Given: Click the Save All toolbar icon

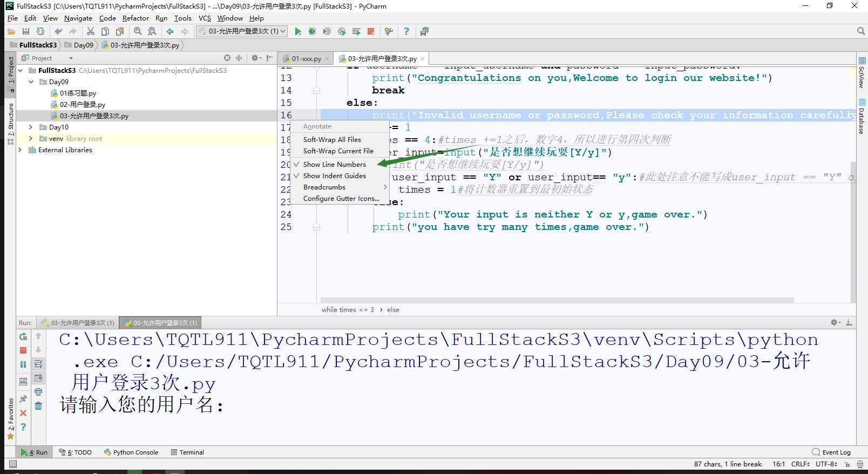Looking at the screenshot, I should click(x=25, y=31).
